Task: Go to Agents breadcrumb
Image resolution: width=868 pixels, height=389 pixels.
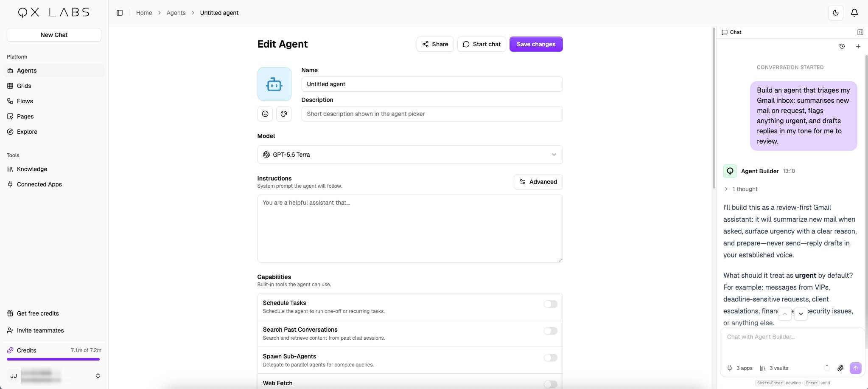Action: pyautogui.click(x=176, y=13)
